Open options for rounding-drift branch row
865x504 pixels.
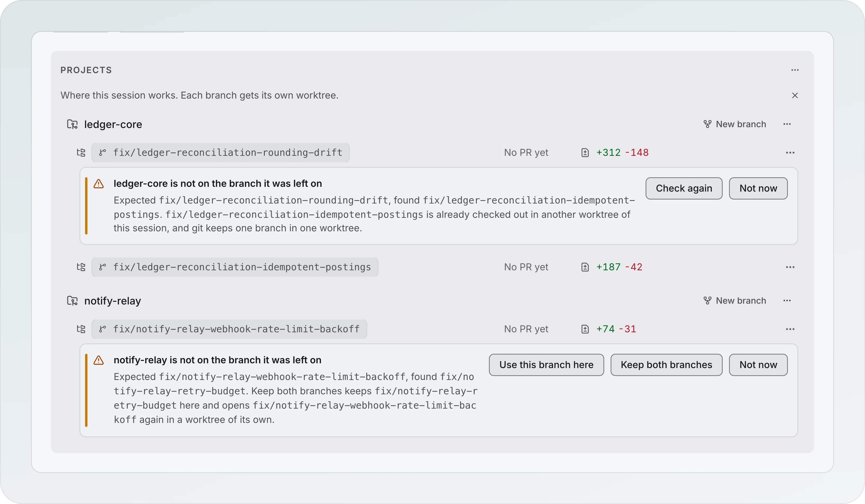(x=790, y=152)
